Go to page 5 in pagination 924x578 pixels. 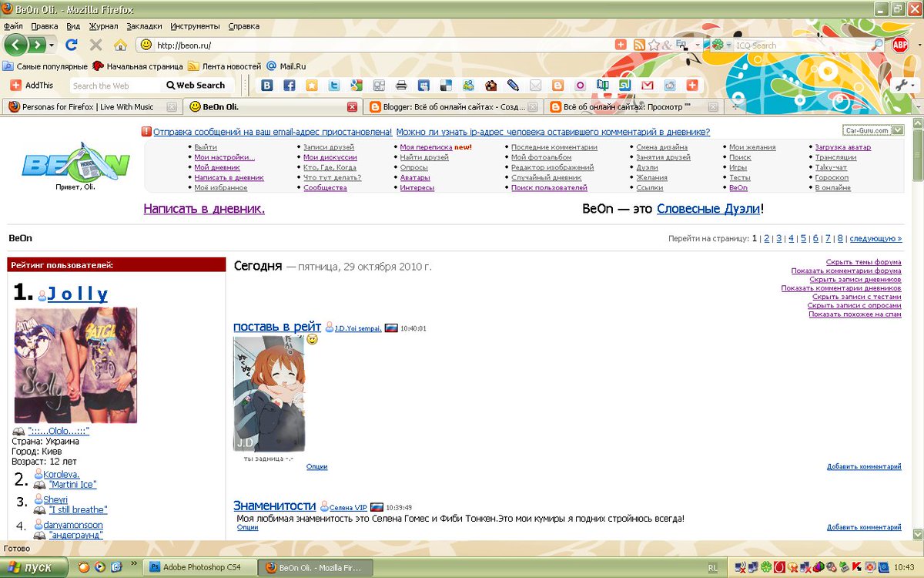(x=803, y=238)
